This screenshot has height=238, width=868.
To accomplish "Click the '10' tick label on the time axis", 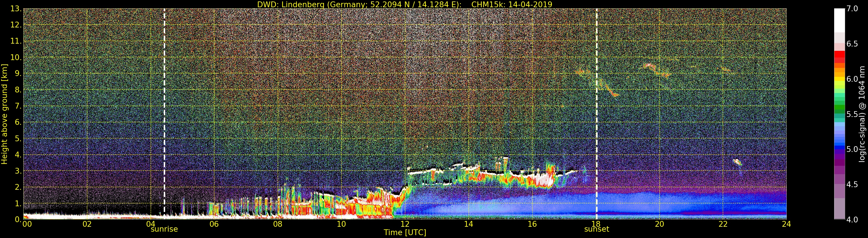I will [341, 224].
